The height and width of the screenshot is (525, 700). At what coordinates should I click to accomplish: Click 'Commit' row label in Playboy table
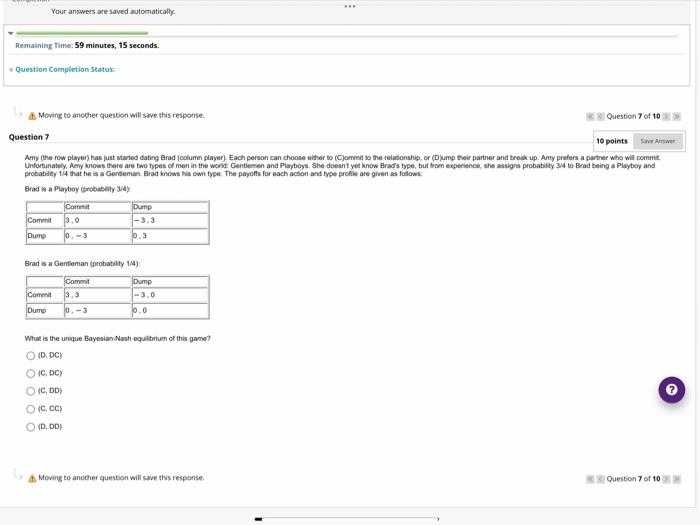[45, 221]
